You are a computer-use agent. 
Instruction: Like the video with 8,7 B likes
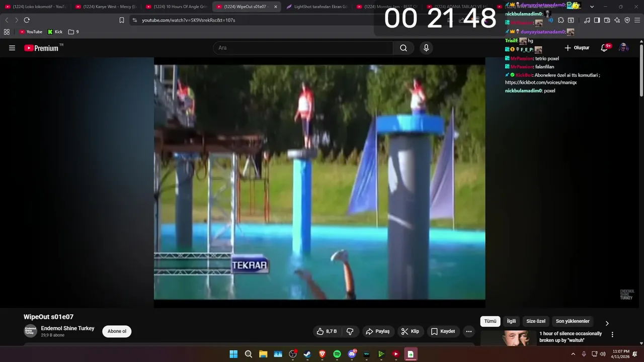click(327, 331)
